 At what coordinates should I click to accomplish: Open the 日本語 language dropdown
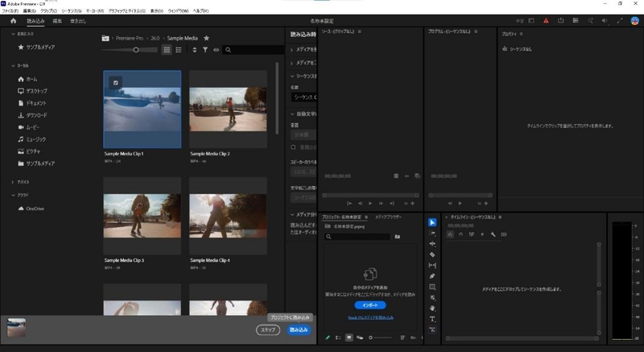pos(303,135)
